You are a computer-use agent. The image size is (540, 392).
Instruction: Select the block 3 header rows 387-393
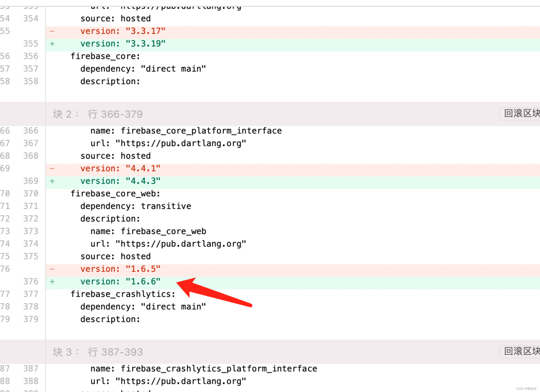click(98, 352)
